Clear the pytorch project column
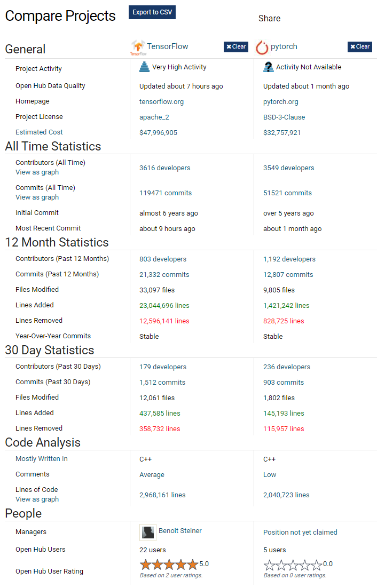Screen dimensions: 377x588 [360, 47]
